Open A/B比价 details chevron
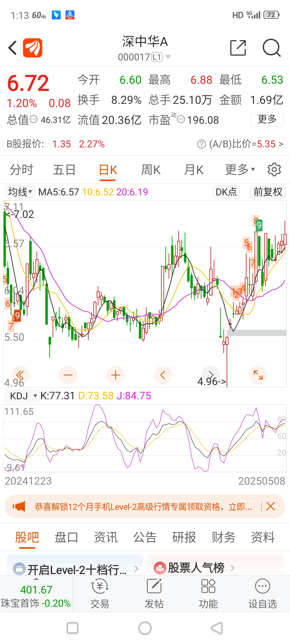The width and height of the screenshot is (290, 644). [281, 144]
